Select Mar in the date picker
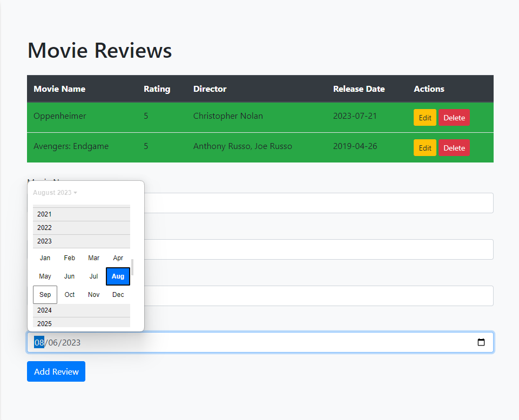This screenshot has height=420, width=519. pos(93,258)
